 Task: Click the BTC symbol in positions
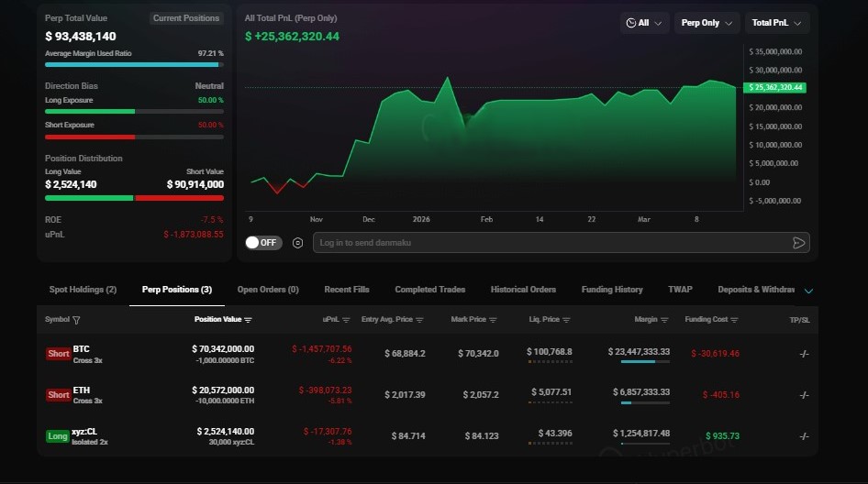click(82, 349)
